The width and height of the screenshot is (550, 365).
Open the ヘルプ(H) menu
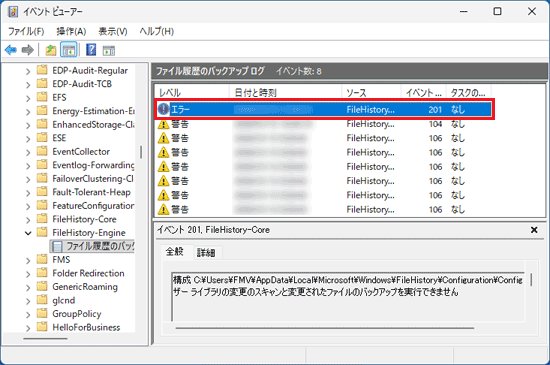[156, 32]
